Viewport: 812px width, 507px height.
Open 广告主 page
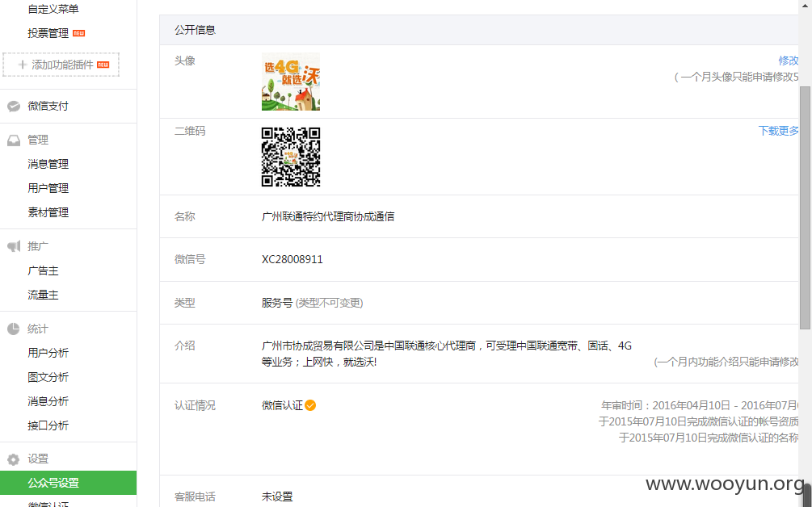tap(43, 270)
